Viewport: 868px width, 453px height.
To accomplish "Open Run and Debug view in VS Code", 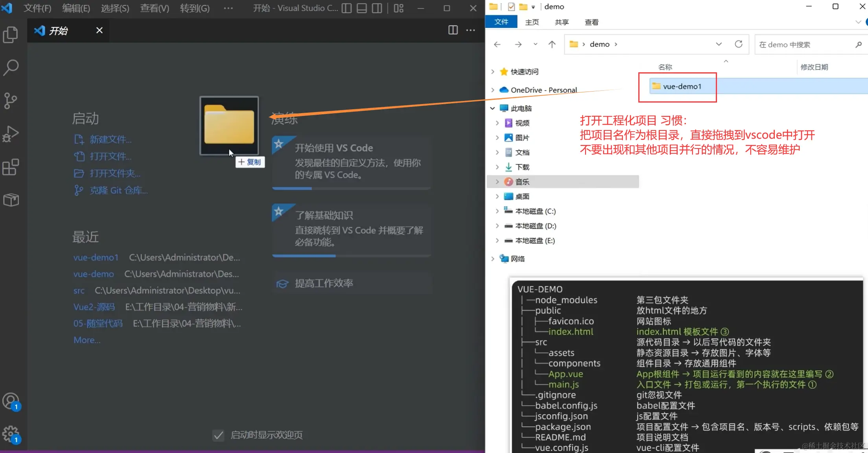I will [x=11, y=134].
